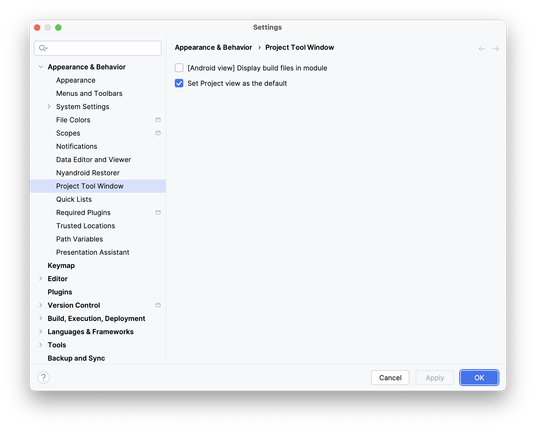Enable Display build files in module
Image resolution: width=536 pixels, height=430 pixels.
(179, 68)
